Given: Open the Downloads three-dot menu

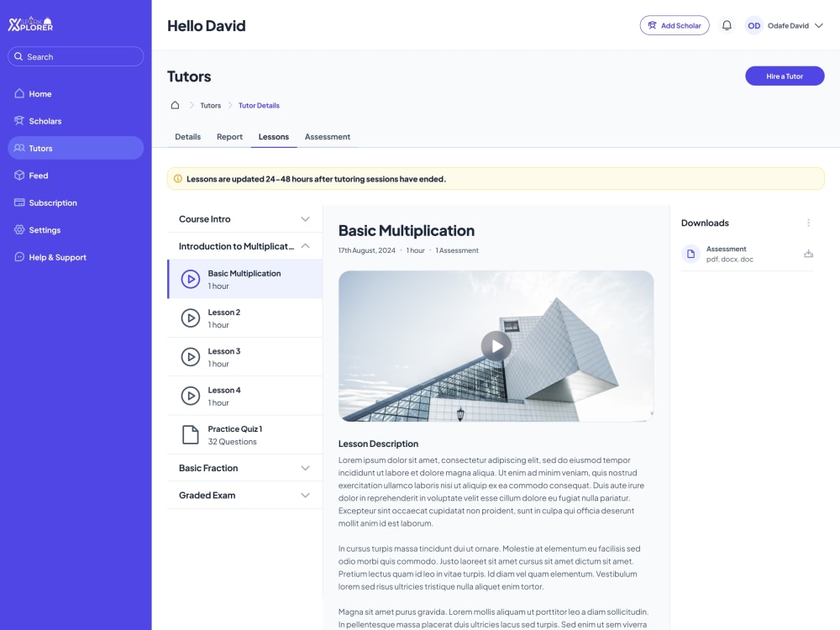Looking at the screenshot, I should point(808,223).
